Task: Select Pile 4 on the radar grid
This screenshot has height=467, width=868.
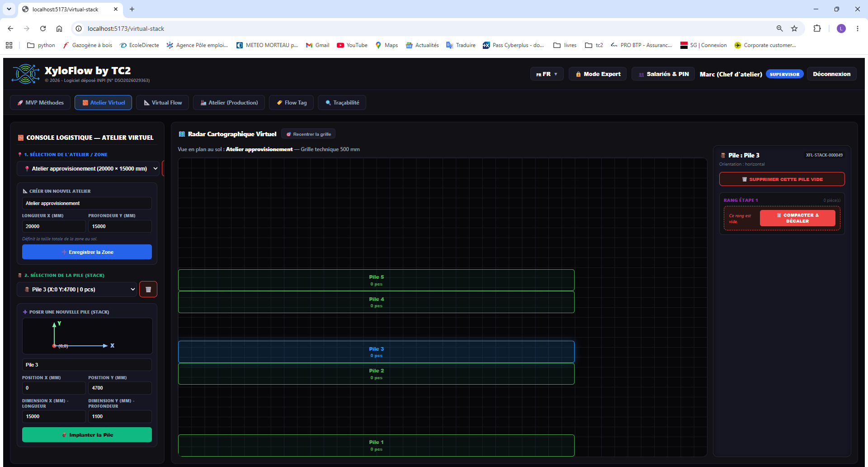Action: tap(376, 302)
